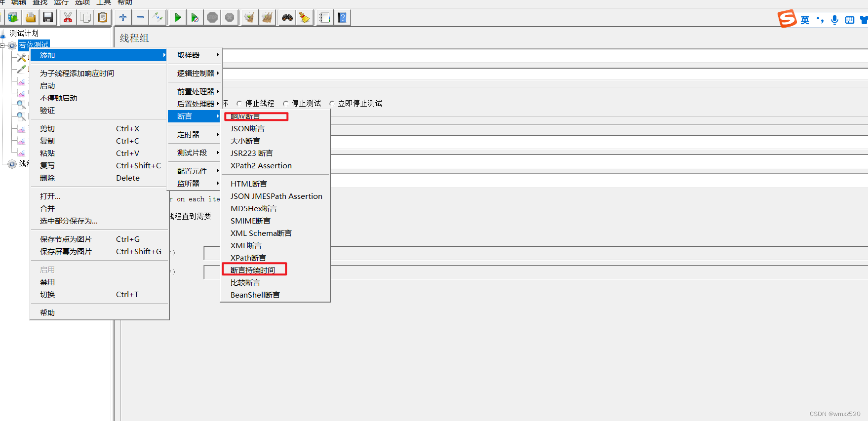
Task: Click the Paste clipboard toolbar icon
Action: [103, 18]
